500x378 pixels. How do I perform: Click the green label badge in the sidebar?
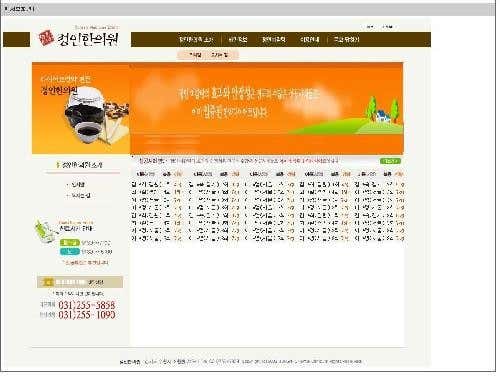[70, 243]
